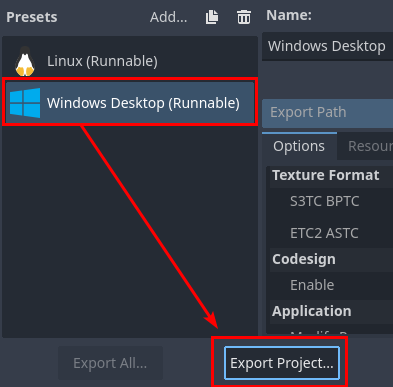The width and height of the screenshot is (393, 387).
Task: Click the Export Project... button
Action: (282, 363)
